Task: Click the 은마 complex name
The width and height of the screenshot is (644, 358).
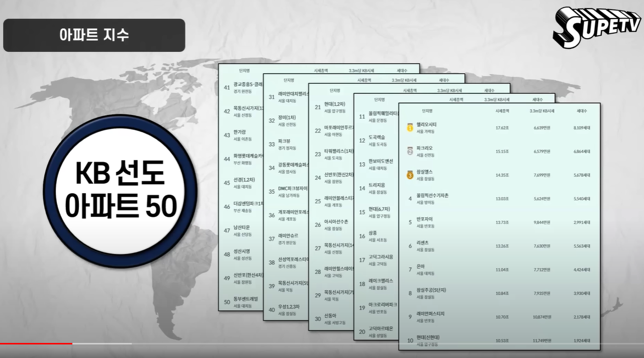Action: tap(420, 266)
